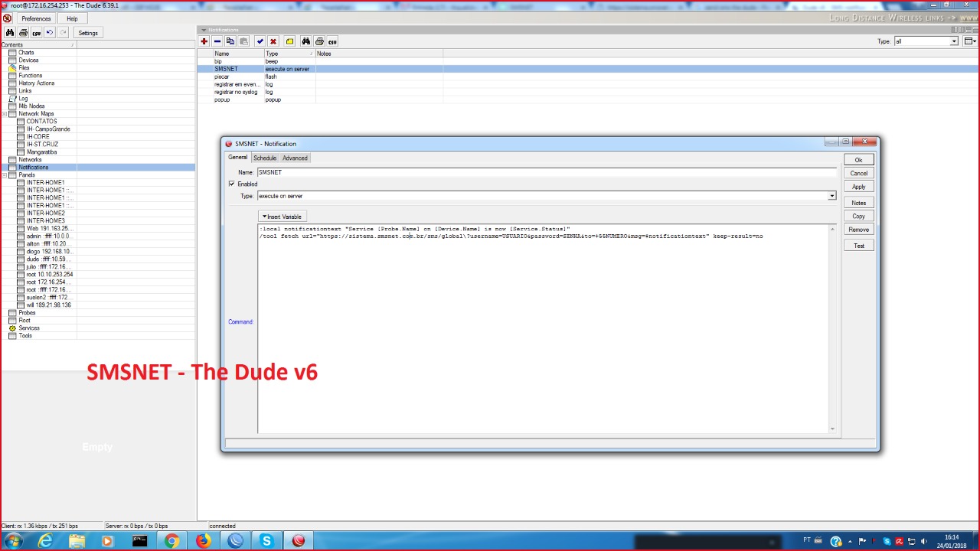Select the registrar no syslog notification row
Image resolution: width=980 pixels, height=551 pixels.
587,92
